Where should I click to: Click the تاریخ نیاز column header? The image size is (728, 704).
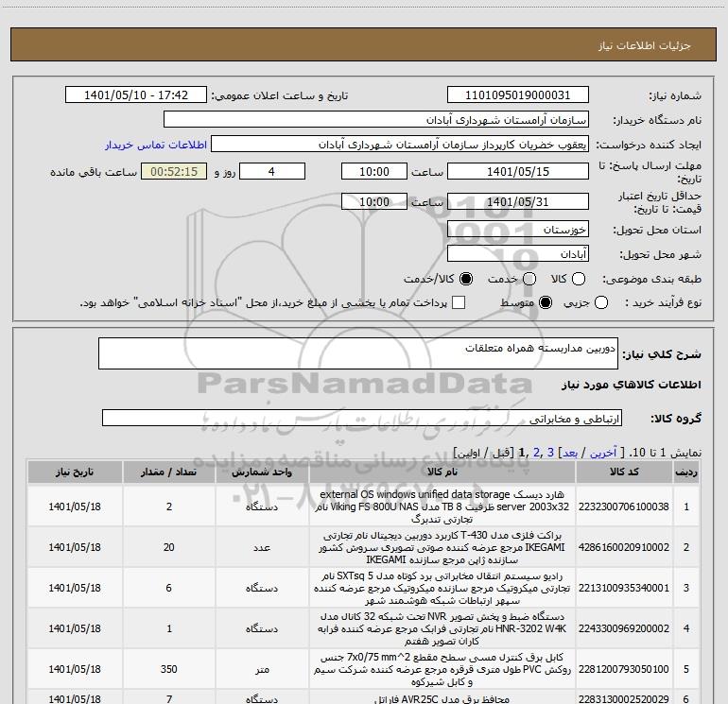coord(75,472)
